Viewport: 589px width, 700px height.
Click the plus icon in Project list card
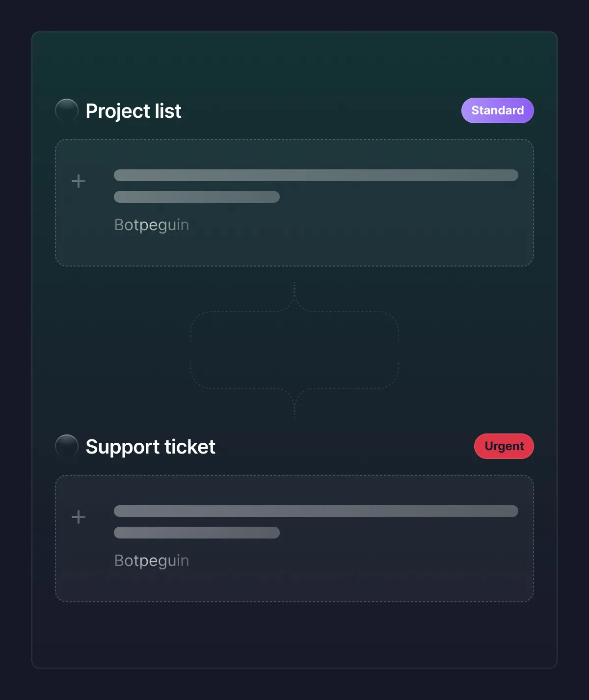[79, 182]
